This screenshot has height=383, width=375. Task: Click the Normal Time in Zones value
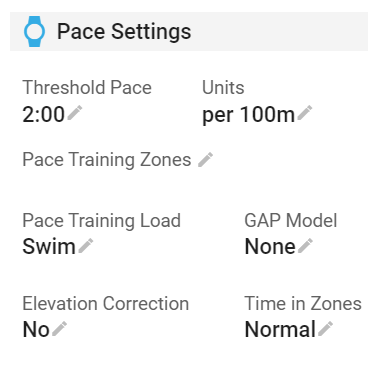pos(280,329)
